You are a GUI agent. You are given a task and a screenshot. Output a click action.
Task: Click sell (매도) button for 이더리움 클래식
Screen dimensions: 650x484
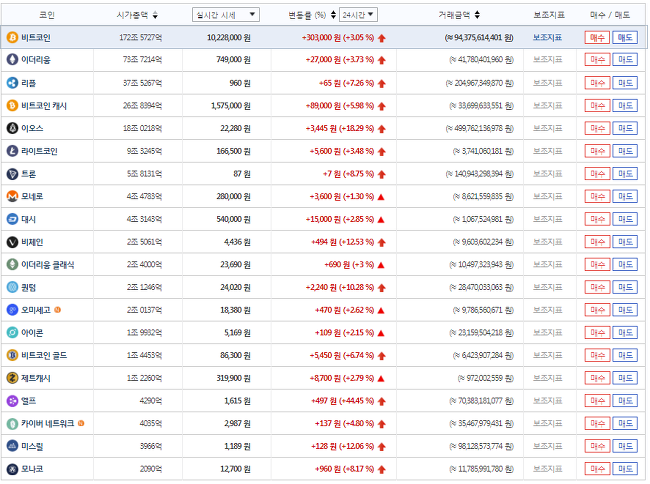(x=625, y=264)
